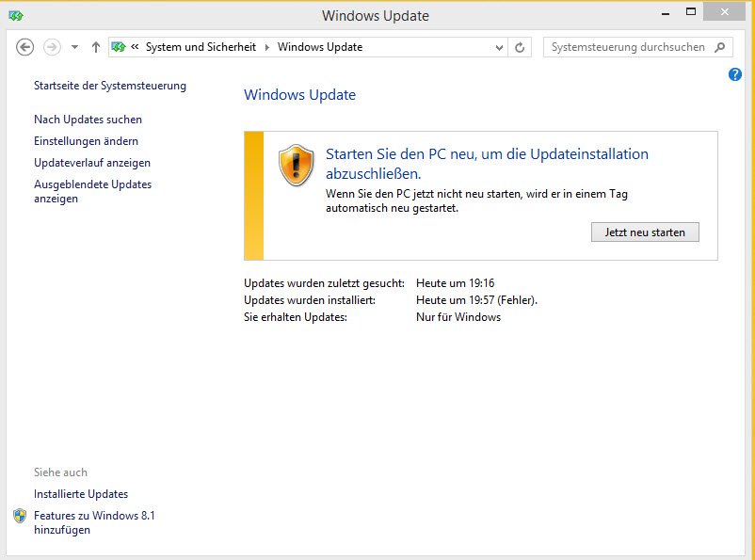The image size is (755, 560).
Task: Click the Windows Update breadcrumb segment
Action: click(x=320, y=47)
